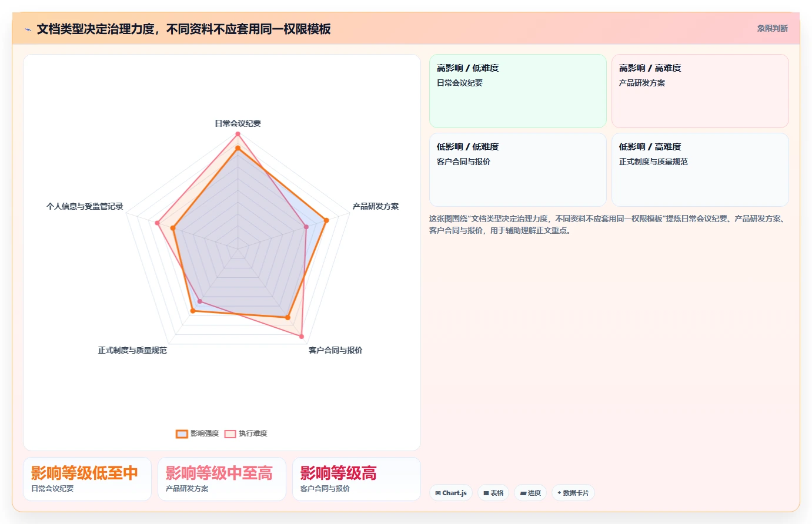Click 正式制度与质量规范 text in quadrant card
The width and height of the screenshot is (812, 524).
pyautogui.click(x=653, y=162)
